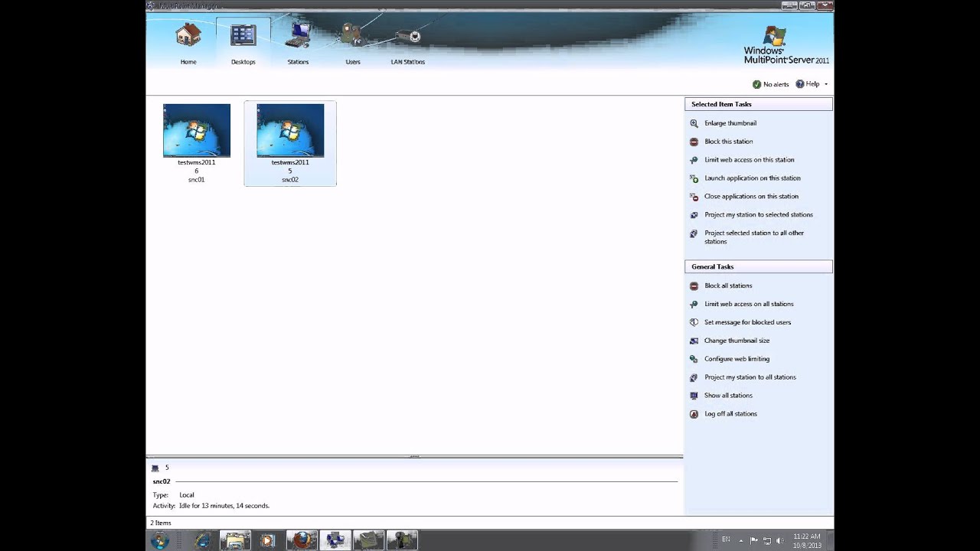The height and width of the screenshot is (551, 980).
Task: Select the snc02 desktop thumbnail
Action: (x=289, y=143)
